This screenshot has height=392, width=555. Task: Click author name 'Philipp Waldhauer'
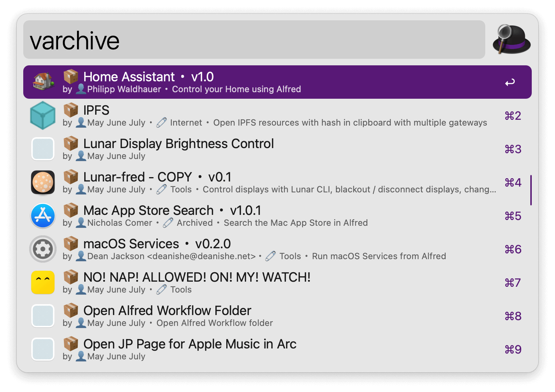pos(124,89)
